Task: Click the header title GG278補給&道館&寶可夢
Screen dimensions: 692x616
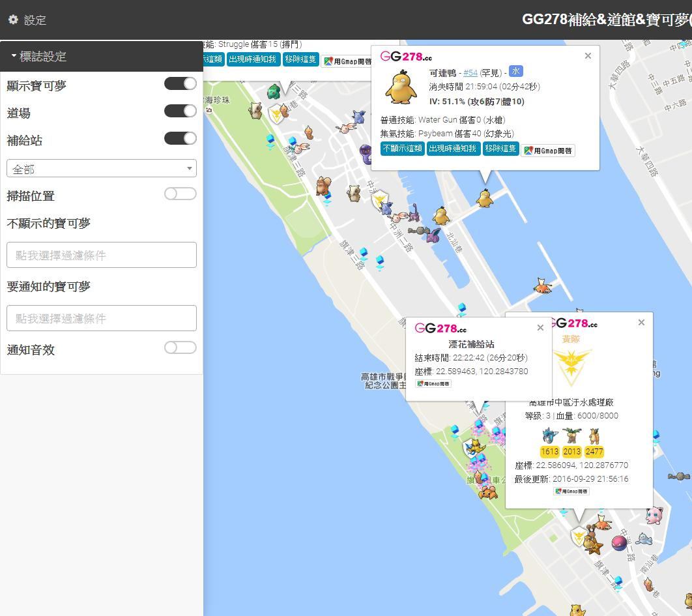Action: [x=607, y=20]
